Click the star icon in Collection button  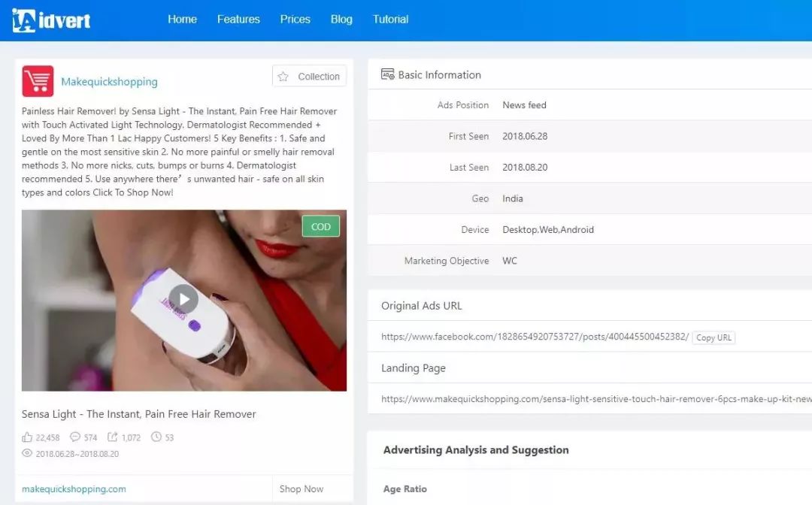pos(283,77)
